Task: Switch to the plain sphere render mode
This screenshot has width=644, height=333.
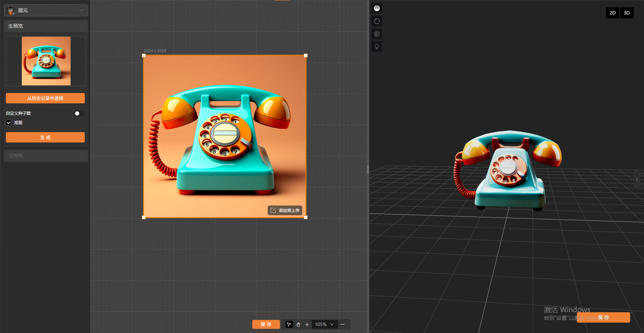Action: pyautogui.click(x=377, y=21)
